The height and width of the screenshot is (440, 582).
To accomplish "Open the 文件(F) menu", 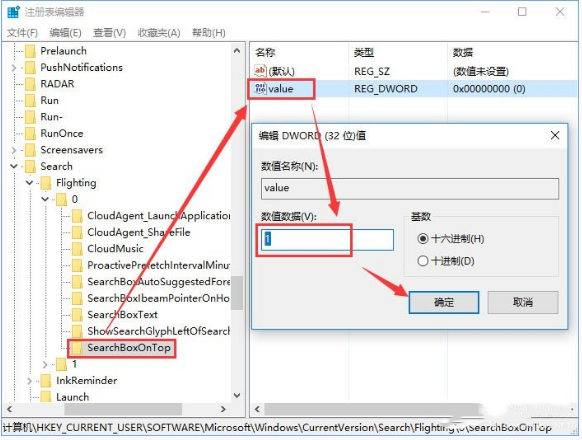I will [x=22, y=33].
